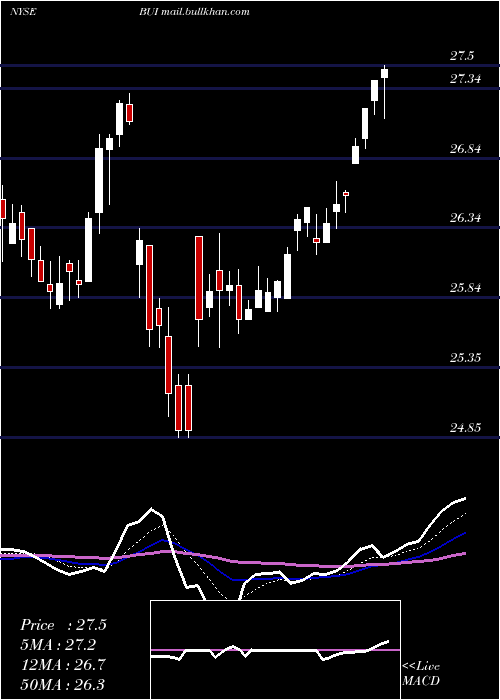Image resolution: width=500 pixels, height=700 pixels.
Task: Open the MACD inset chart panel
Action: (275, 650)
